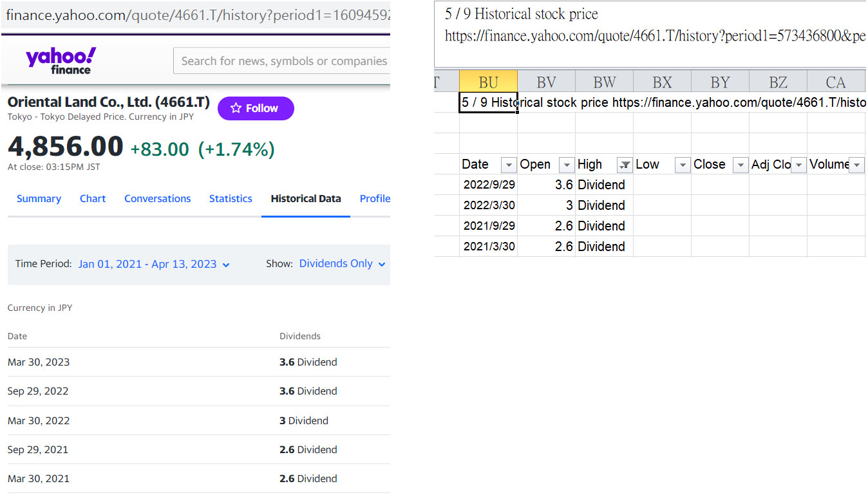
Task: Click the 3.6 Dividend value for Sep 29, 2022
Action: click(308, 391)
